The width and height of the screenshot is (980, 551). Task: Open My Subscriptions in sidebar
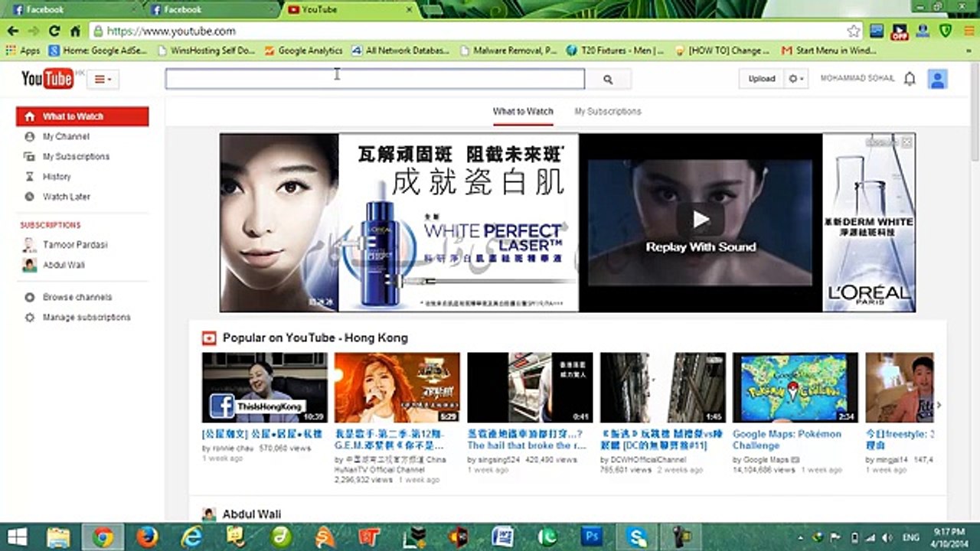tap(76, 156)
